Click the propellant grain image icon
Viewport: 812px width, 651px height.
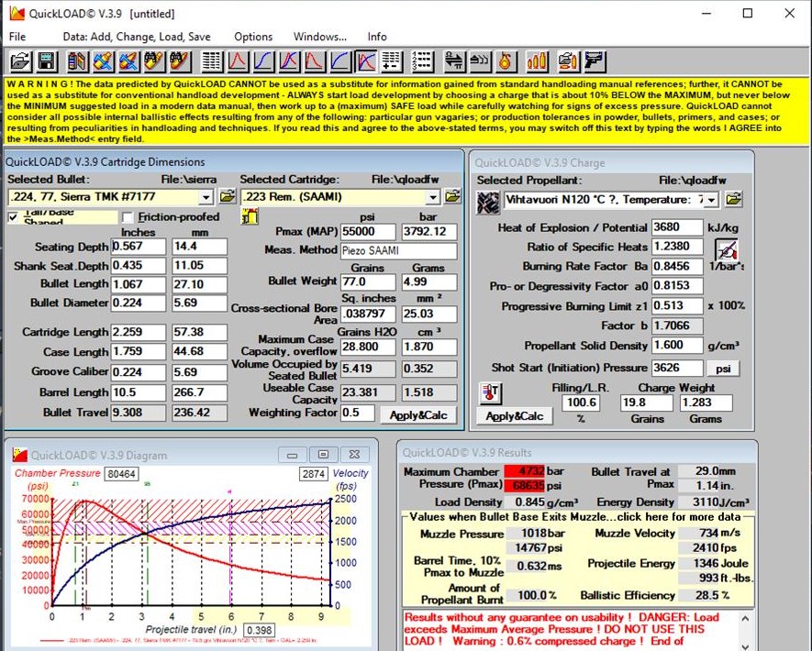pyautogui.click(x=488, y=203)
